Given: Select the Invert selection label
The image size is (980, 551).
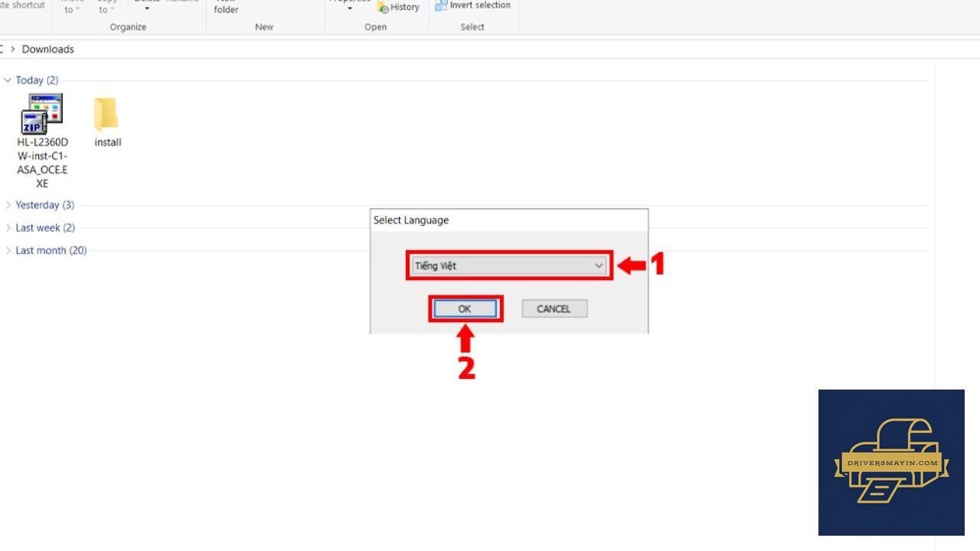Looking at the screenshot, I should (x=481, y=5).
